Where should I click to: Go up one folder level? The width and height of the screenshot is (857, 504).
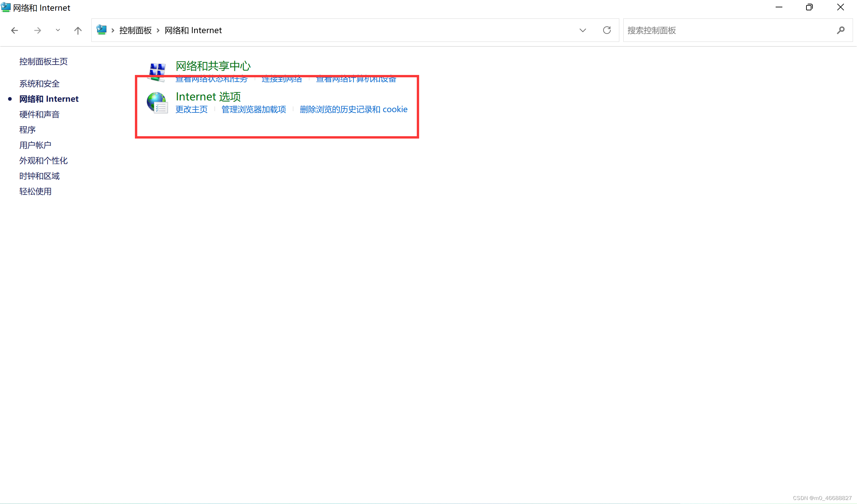(x=78, y=30)
